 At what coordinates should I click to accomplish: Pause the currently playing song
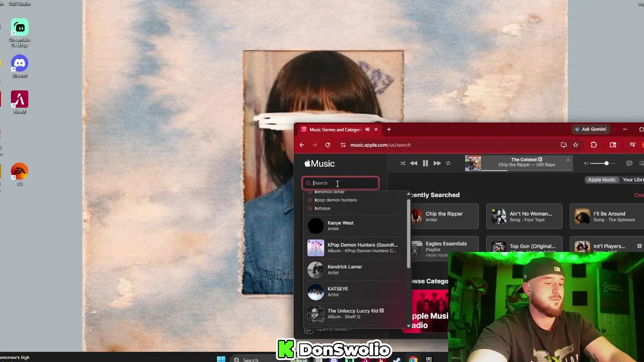point(425,163)
